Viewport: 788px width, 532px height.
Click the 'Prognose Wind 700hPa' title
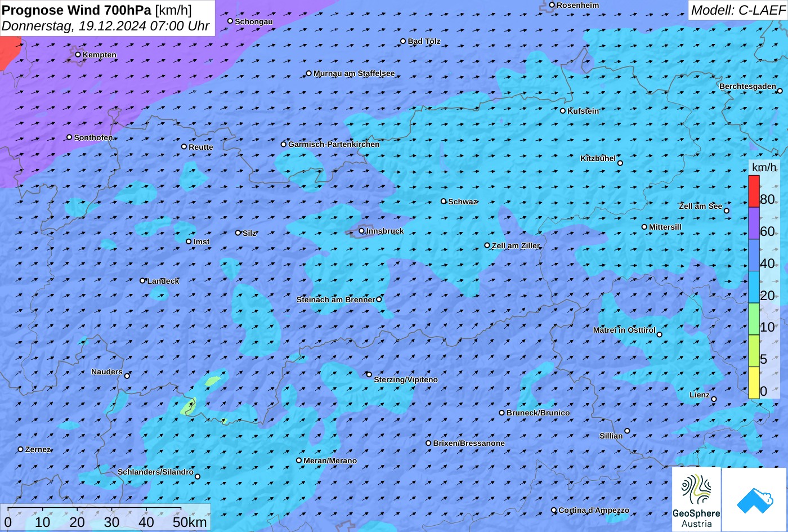coord(77,10)
